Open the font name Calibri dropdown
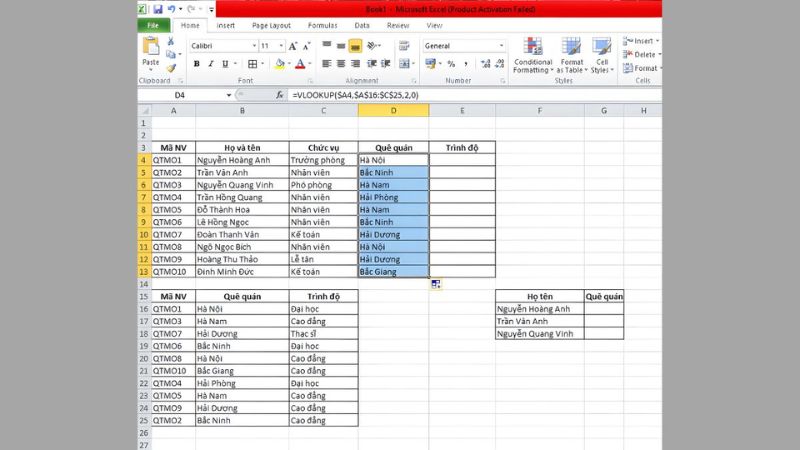 (254, 46)
